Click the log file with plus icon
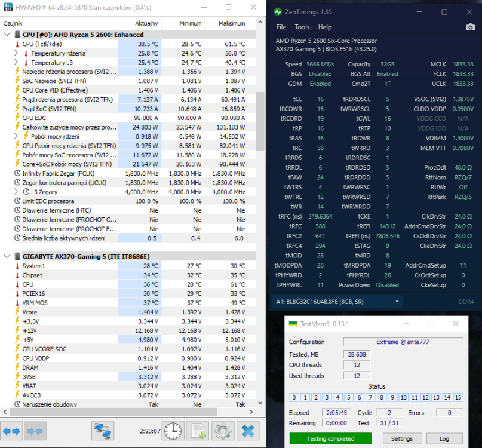Screen dimensions: 482x448 pos(197,431)
